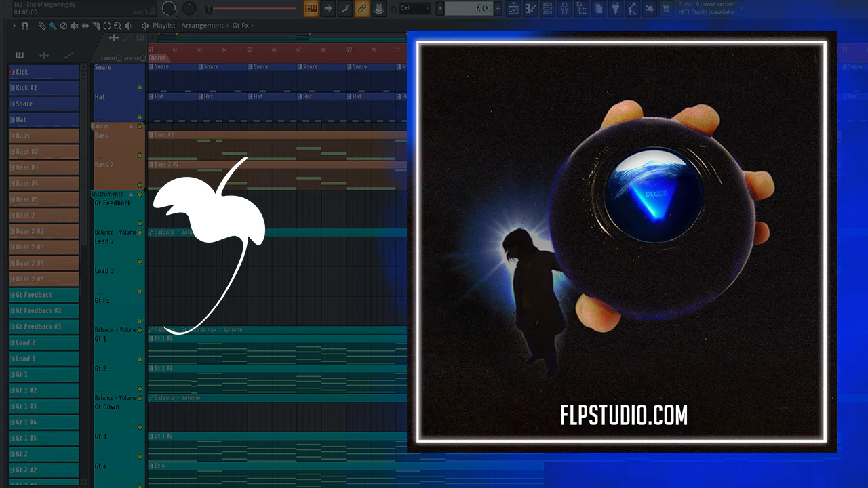The width and height of the screenshot is (868, 488).
Task: Collapse the Basses track group
Action: point(130,127)
